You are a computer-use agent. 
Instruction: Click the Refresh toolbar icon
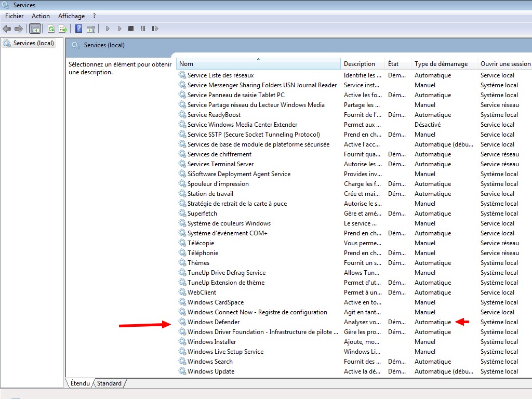51,29
